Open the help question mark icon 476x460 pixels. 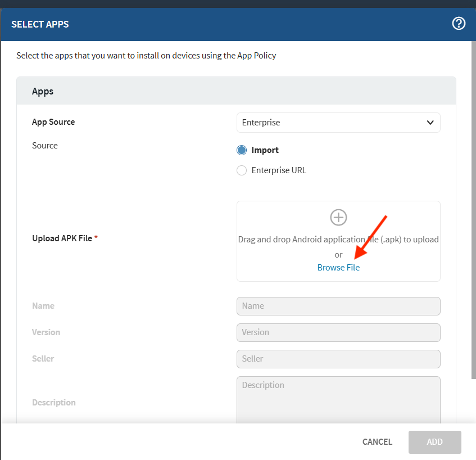click(459, 24)
